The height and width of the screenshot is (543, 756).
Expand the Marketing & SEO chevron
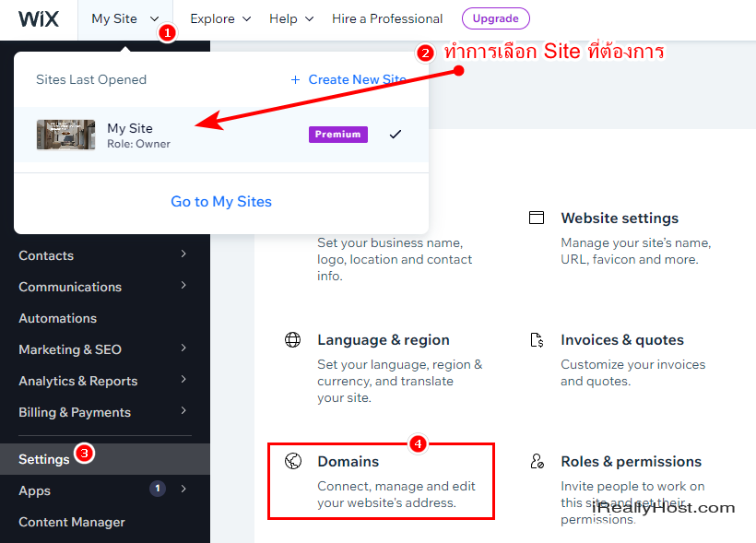pyautogui.click(x=183, y=348)
